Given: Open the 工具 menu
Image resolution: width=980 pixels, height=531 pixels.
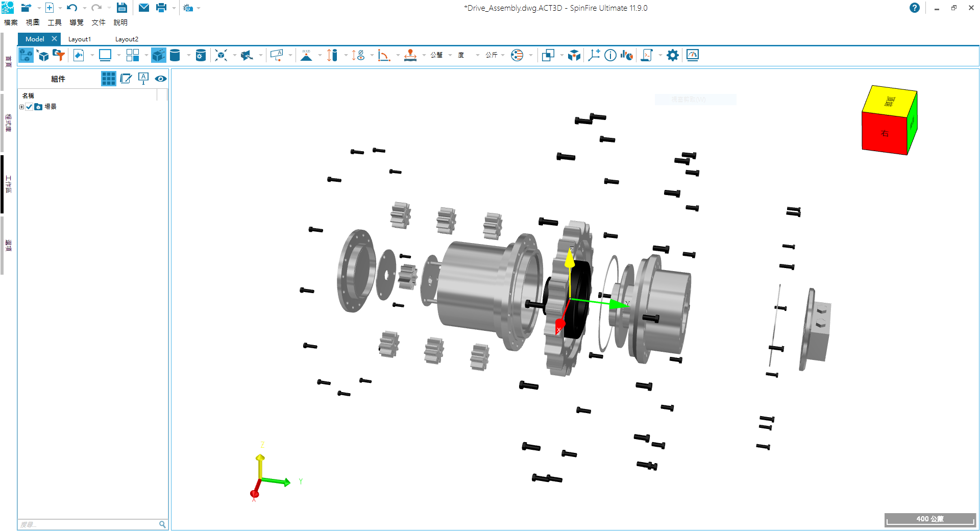Looking at the screenshot, I should (55, 22).
